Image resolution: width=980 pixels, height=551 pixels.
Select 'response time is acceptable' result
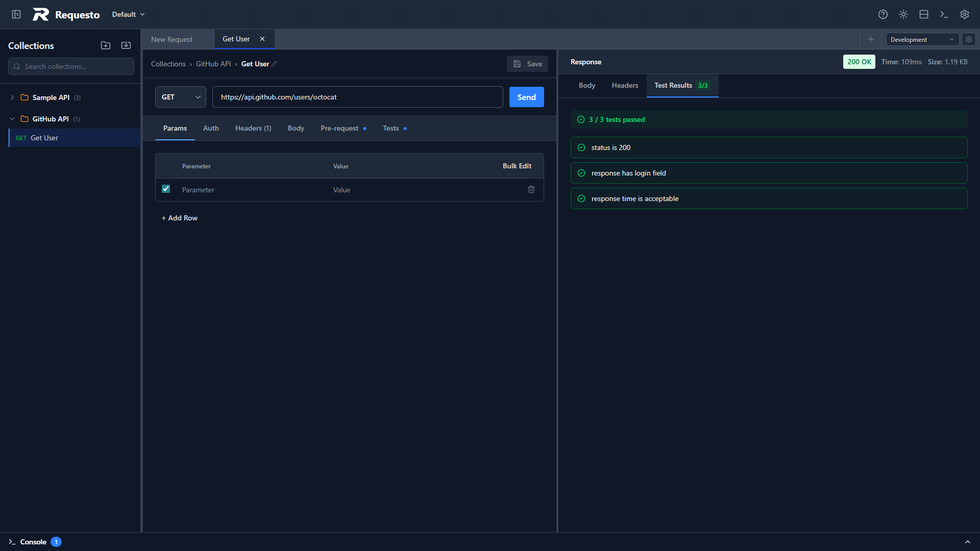[x=769, y=198]
